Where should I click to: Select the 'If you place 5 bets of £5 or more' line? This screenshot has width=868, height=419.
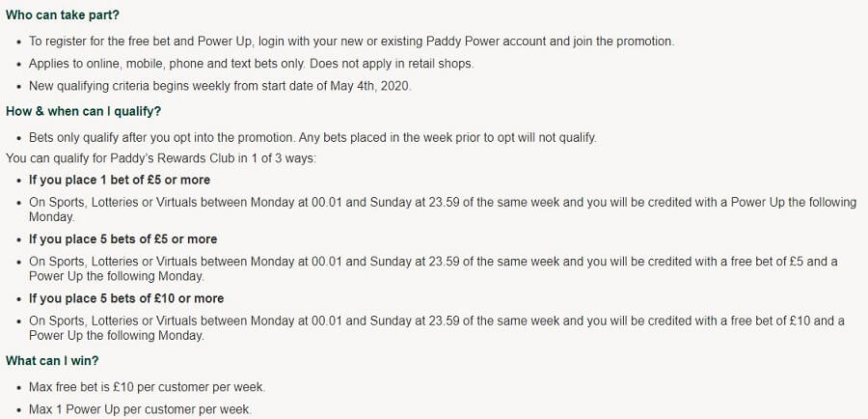122,238
